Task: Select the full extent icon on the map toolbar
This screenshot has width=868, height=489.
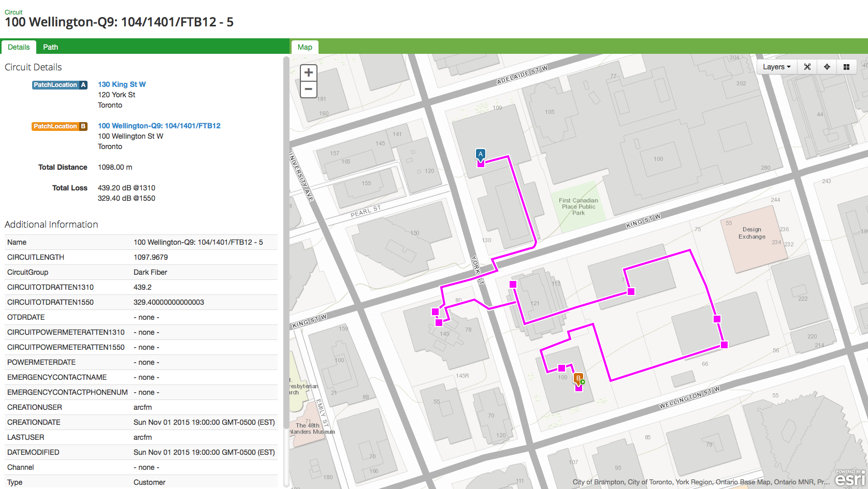Action: tap(807, 66)
